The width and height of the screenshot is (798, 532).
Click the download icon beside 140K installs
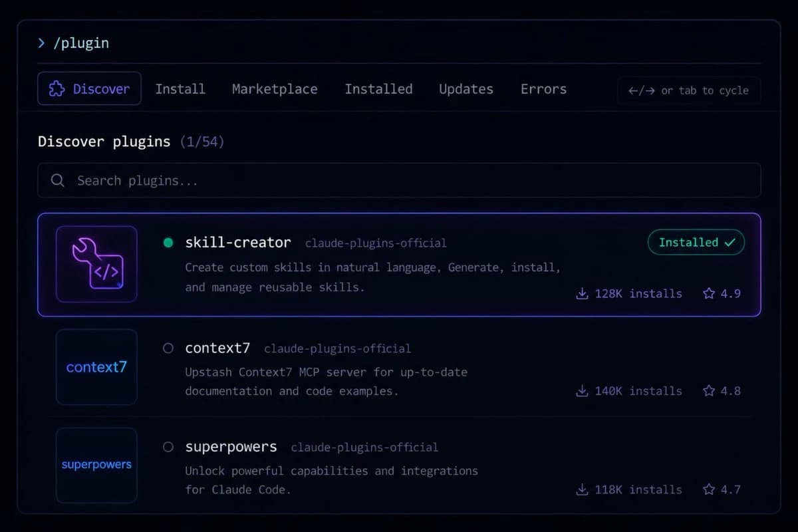[582, 391]
